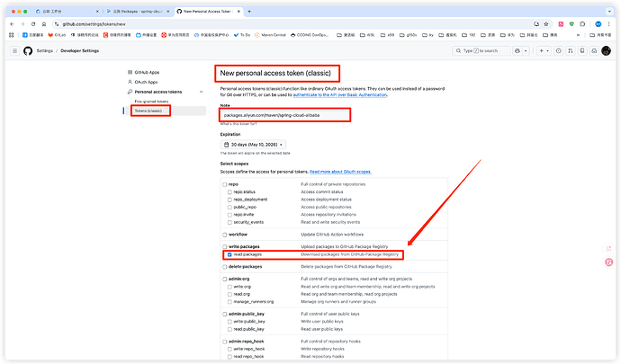Check the repo:status scope checkbox
Image resolution: width=621 pixels, height=364 pixels.
pos(229,192)
